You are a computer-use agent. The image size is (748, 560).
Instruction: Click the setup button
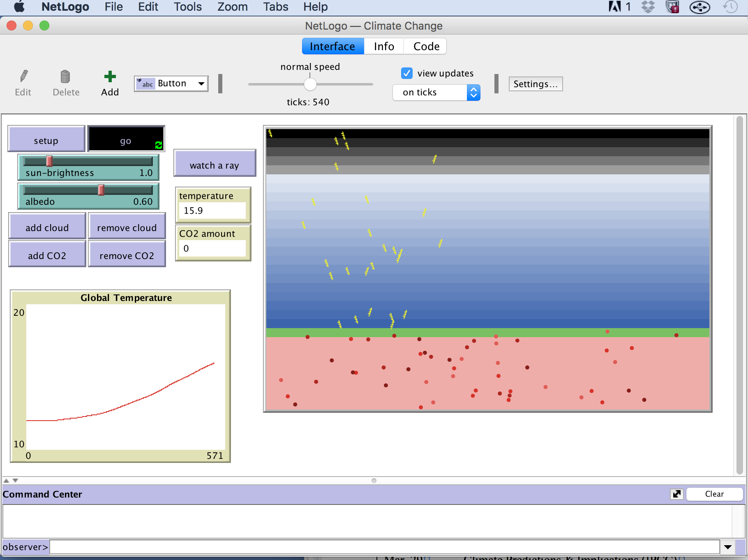46,139
